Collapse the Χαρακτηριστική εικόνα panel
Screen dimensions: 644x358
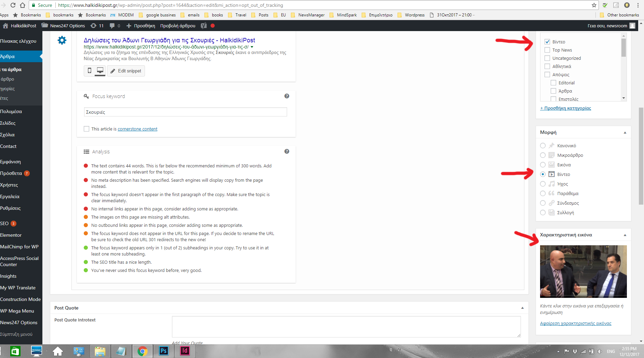point(625,235)
